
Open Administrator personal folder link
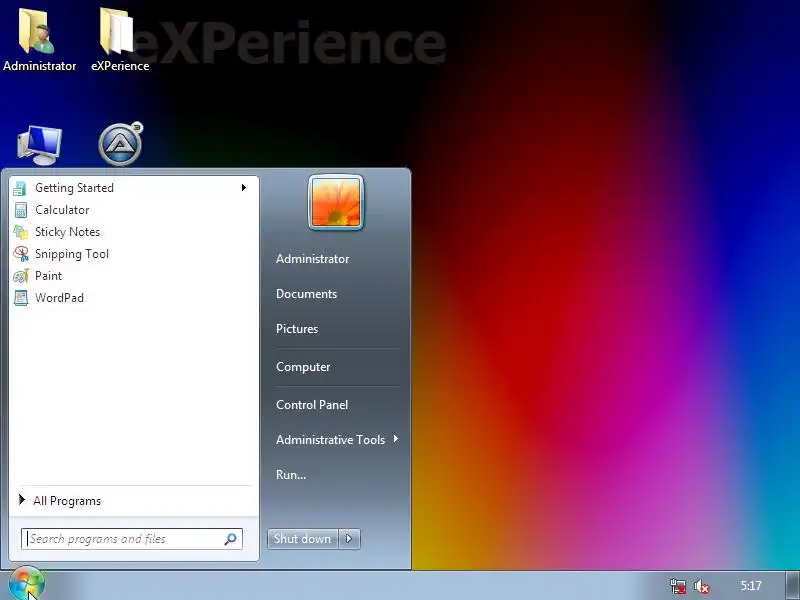click(x=313, y=259)
